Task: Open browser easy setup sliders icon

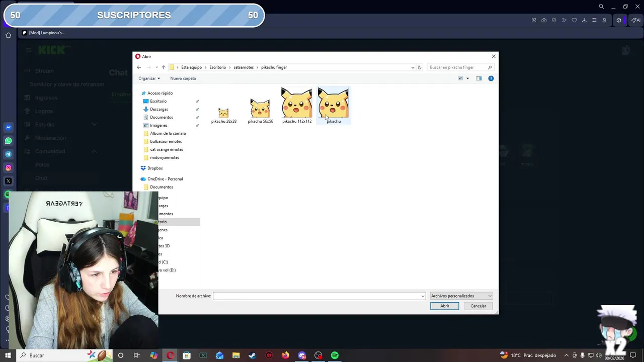Action: 594,20
